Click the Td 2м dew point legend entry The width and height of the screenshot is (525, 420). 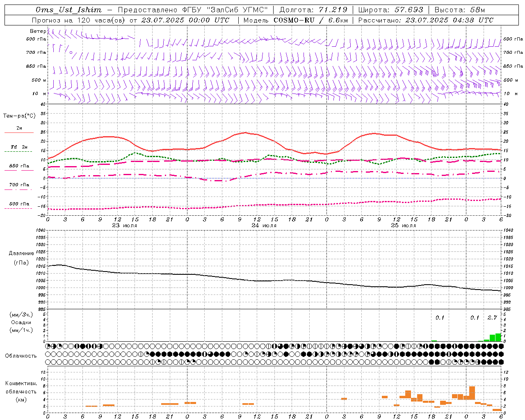[19, 147]
